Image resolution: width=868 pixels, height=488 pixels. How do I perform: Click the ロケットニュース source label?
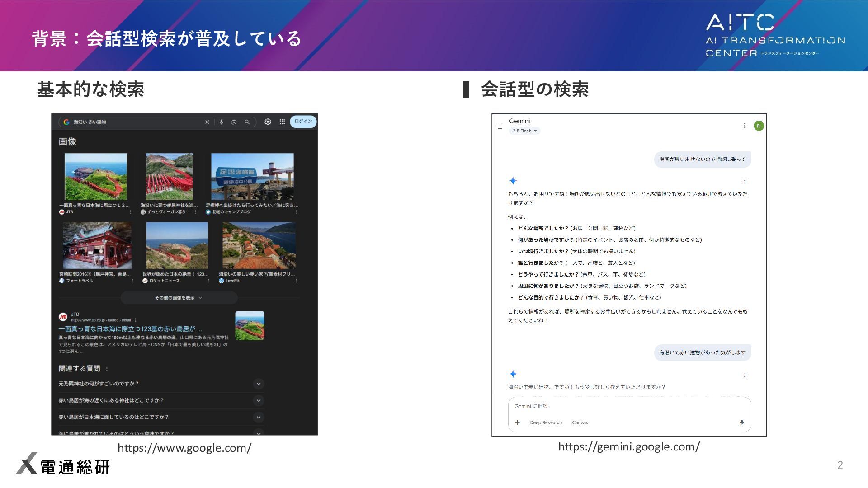point(165,281)
